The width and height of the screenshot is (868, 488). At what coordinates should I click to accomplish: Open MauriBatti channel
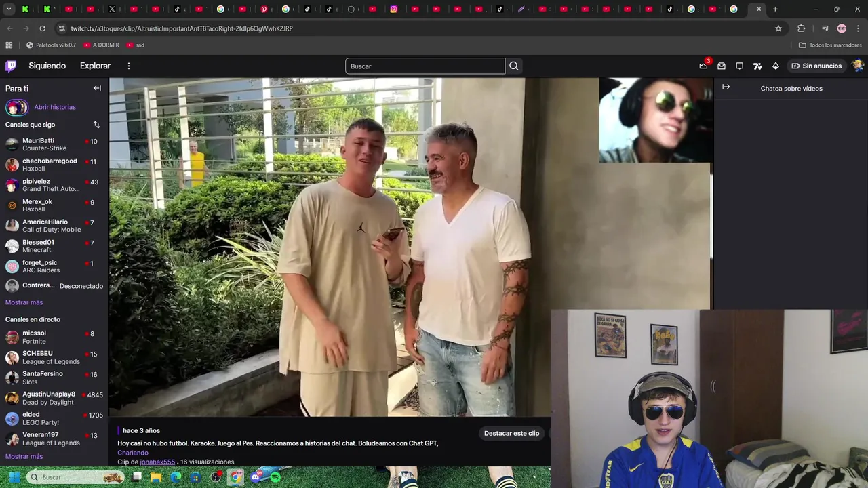(54, 144)
